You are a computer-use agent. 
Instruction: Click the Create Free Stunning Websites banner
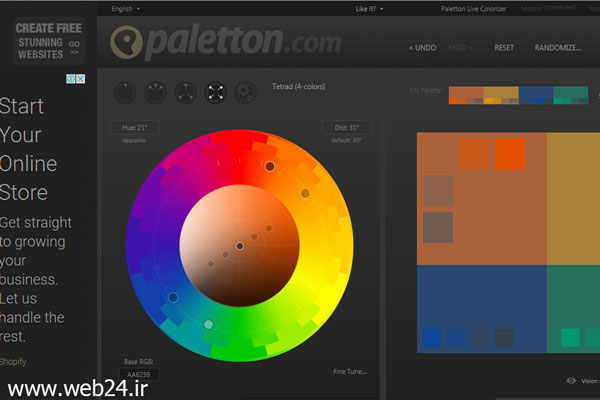(x=49, y=41)
